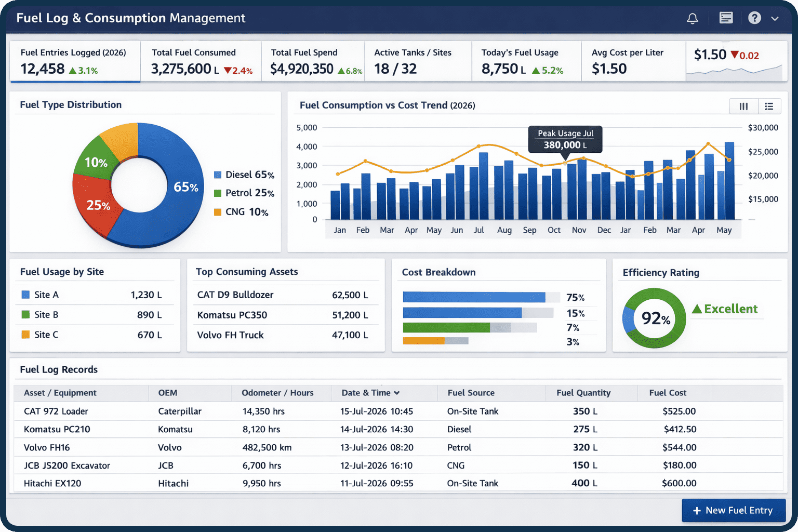Open the Help question mark icon

pyautogui.click(x=754, y=18)
